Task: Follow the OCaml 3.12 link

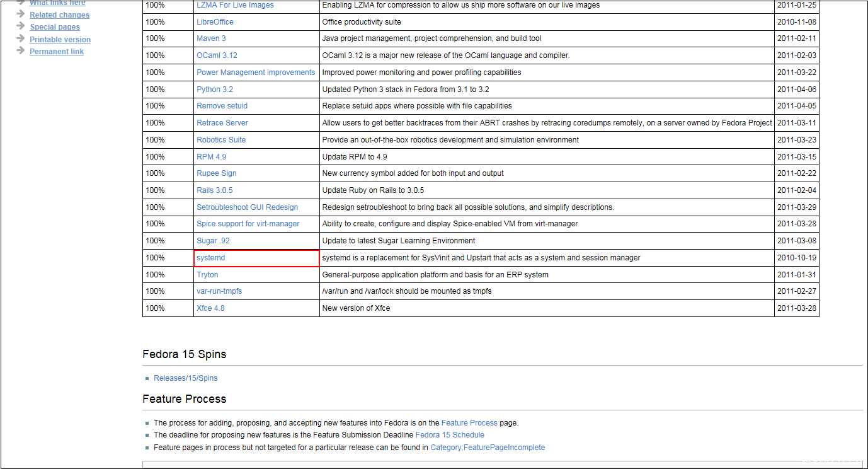Action: point(217,55)
